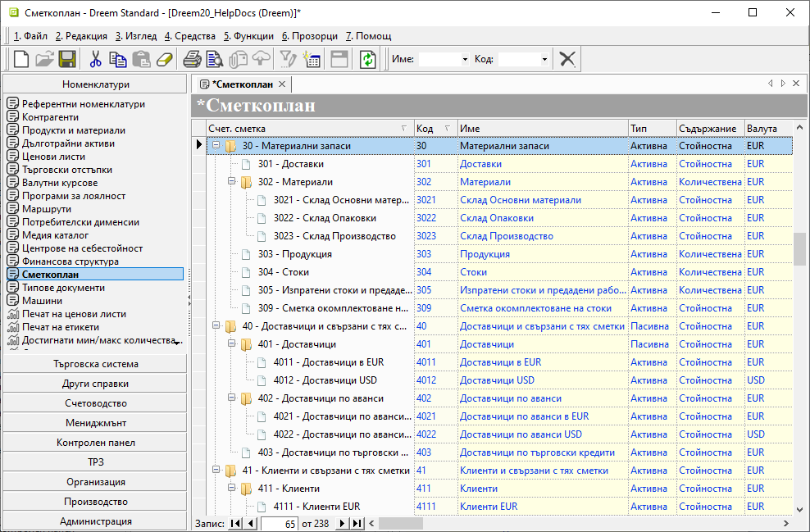The image size is (810, 532).
Task: Clear filter with the X icon
Action: click(x=567, y=59)
